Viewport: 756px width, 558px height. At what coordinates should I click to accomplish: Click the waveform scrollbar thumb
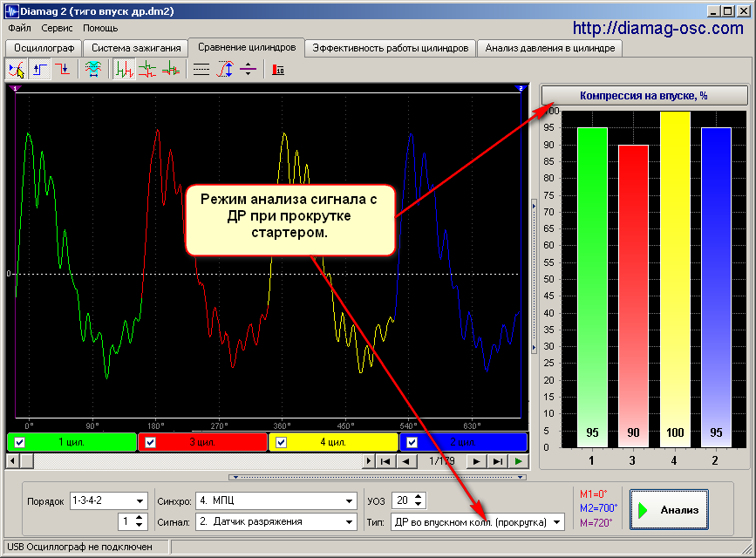27,461
